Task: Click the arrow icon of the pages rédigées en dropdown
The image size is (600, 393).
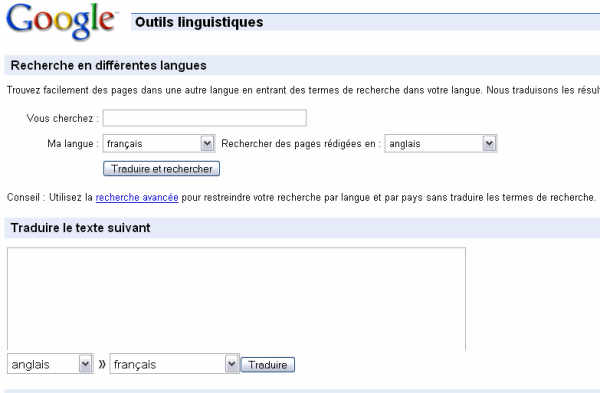Action: 489,144
